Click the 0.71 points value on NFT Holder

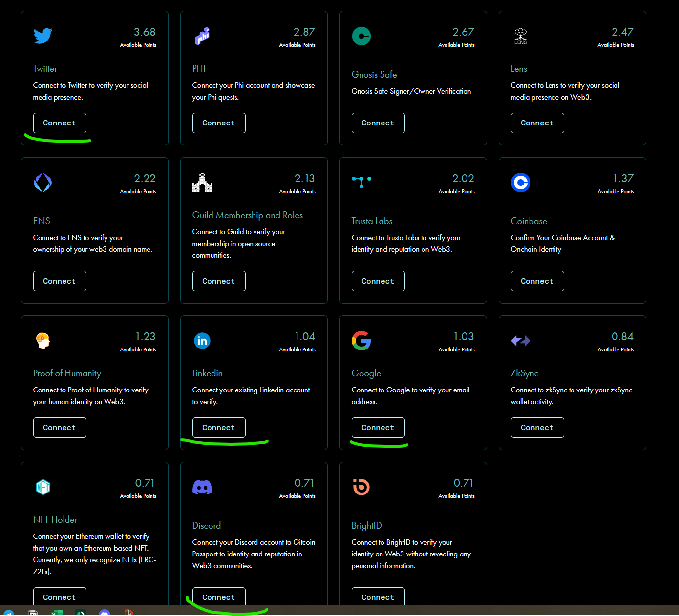point(145,483)
